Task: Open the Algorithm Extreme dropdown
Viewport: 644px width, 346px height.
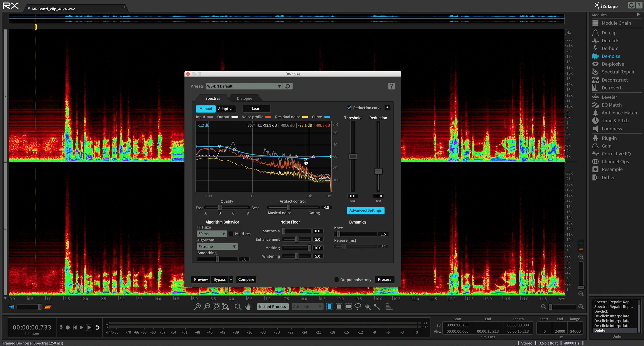Action: tap(217, 247)
